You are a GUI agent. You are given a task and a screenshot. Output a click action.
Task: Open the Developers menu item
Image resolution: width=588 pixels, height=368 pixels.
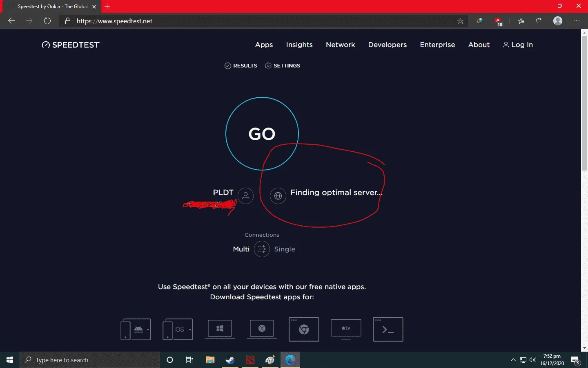point(388,45)
